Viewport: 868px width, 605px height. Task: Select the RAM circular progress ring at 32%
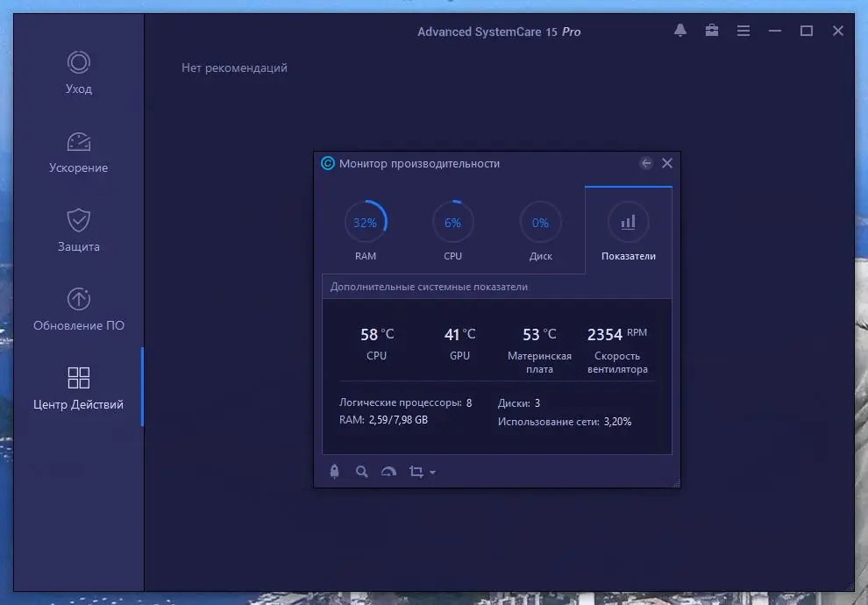pos(366,222)
